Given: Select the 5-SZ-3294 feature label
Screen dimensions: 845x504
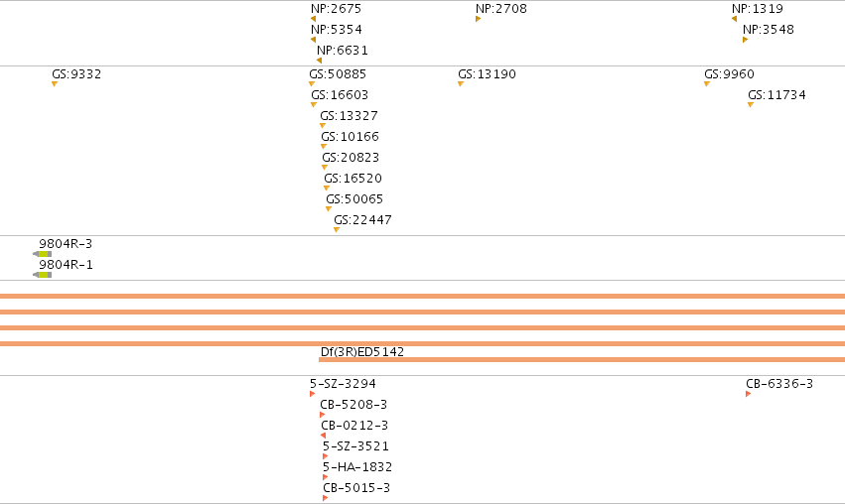Looking at the screenshot, I should [343, 384].
